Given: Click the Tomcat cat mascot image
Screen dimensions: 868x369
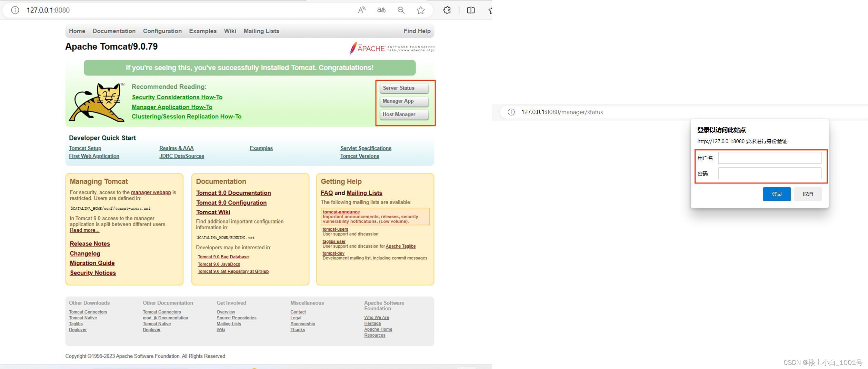Looking at the screenshot, I should [x=97, y=102].
